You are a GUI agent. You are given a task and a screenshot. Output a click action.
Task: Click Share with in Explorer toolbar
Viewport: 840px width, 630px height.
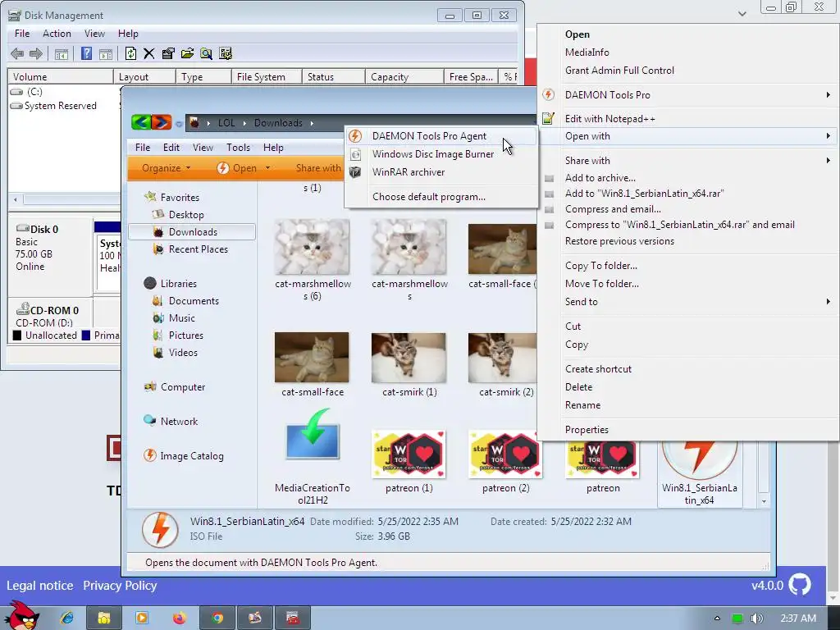318,168
